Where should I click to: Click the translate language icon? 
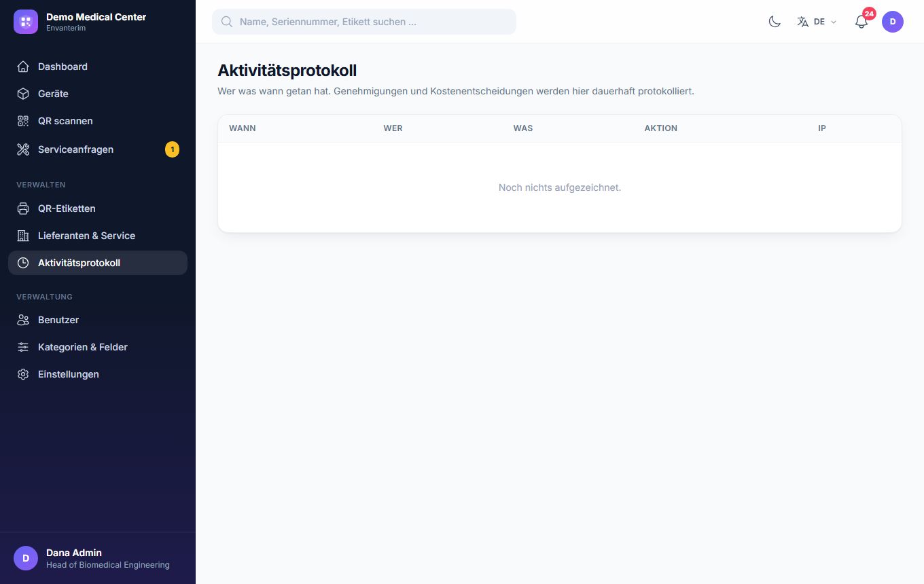(x=803, y=22)
